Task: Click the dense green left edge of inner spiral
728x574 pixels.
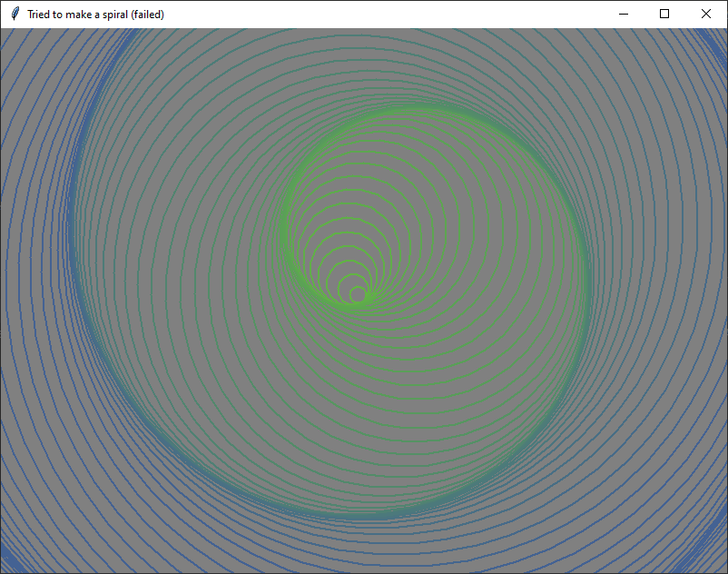Action: click(x=286, y=218)
